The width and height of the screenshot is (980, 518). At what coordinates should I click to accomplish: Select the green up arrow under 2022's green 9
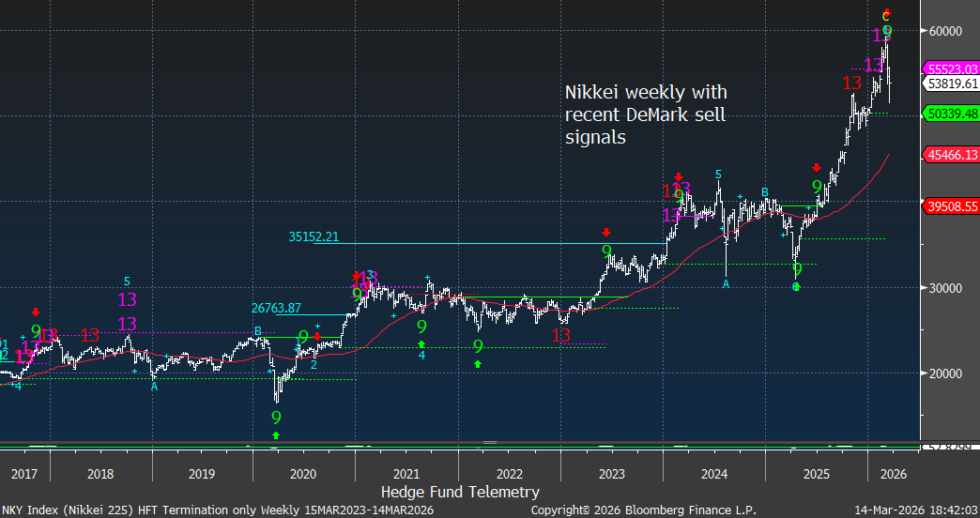pyautogui.click(x=478, y=363)
